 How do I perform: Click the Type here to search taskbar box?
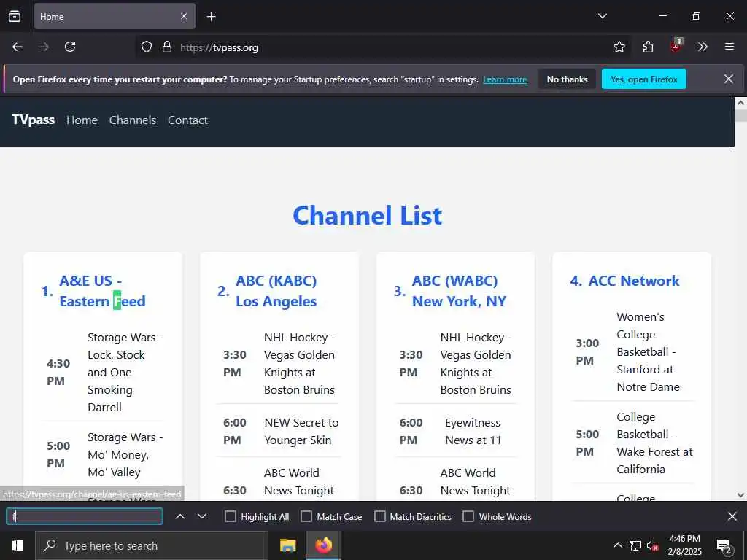(x=152, y=545)
